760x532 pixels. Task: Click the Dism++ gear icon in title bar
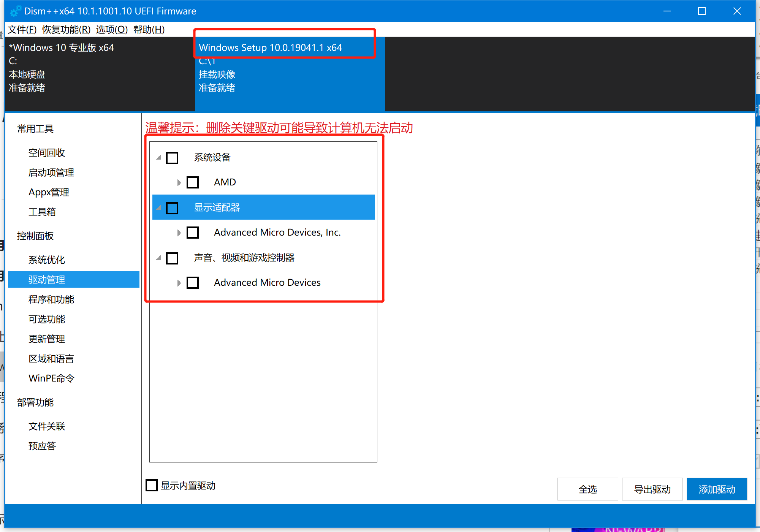pos(15,11)
